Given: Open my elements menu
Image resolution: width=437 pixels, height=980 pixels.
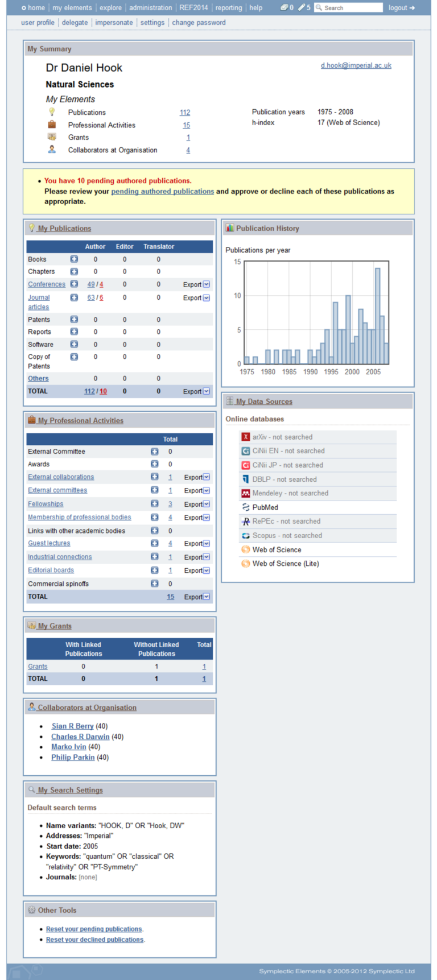Looking at the screenshot, I should pos(72,7).
